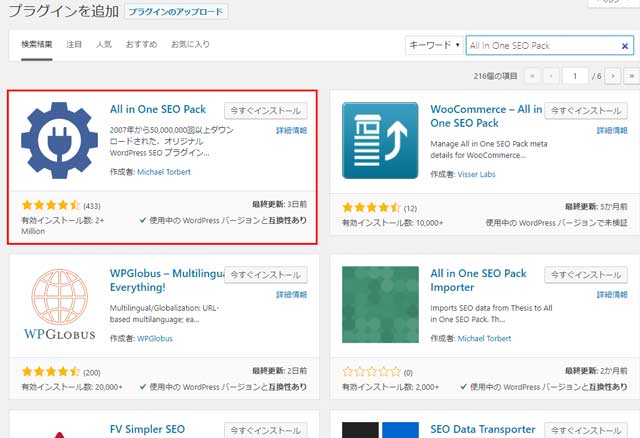Click the star rating with (200) reviews

[x=51, y=371]
